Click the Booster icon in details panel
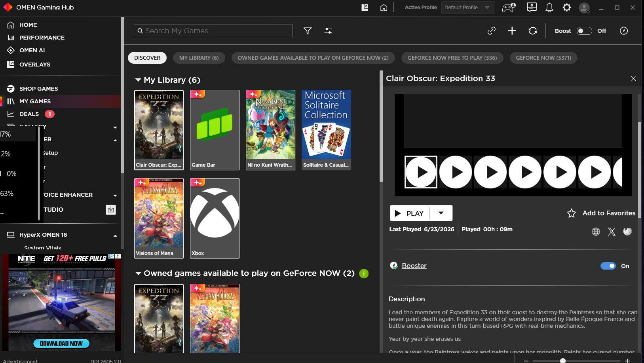 (394, 266)
